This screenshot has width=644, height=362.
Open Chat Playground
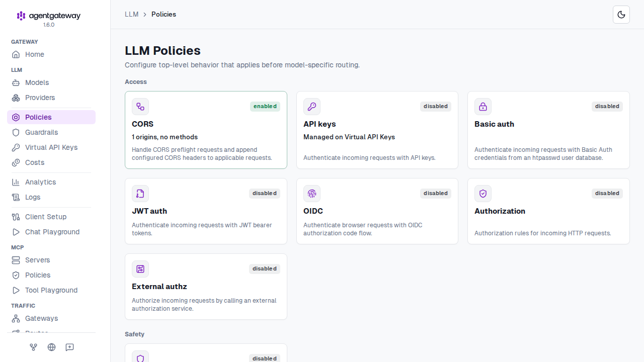pos(51,232)
